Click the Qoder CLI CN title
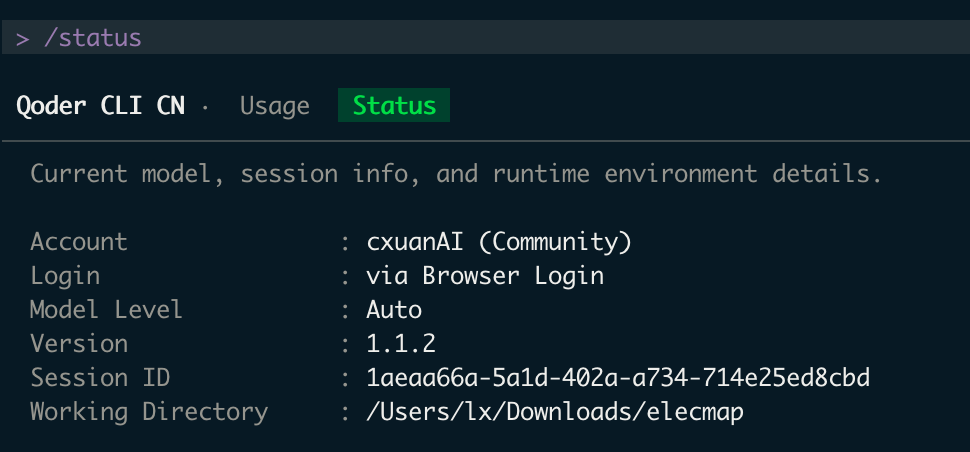The height and width of the screenshot is (452, 970). (100, 106)
